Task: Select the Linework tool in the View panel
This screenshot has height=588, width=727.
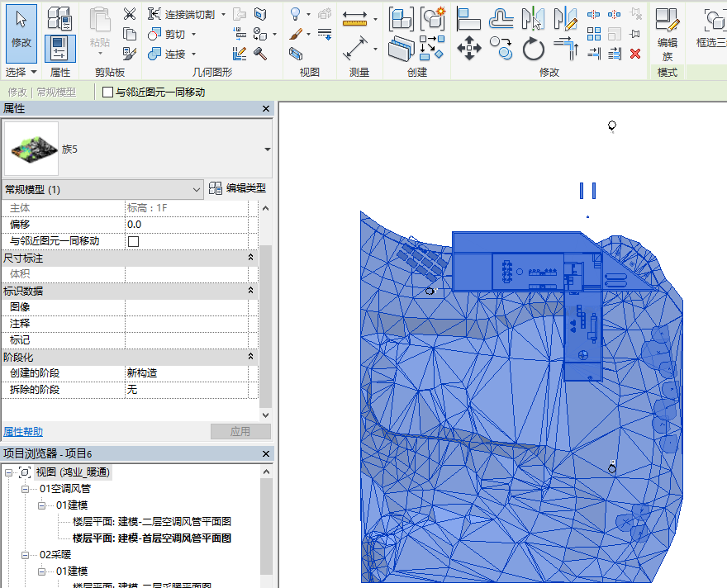Action: tap(325, 34)
